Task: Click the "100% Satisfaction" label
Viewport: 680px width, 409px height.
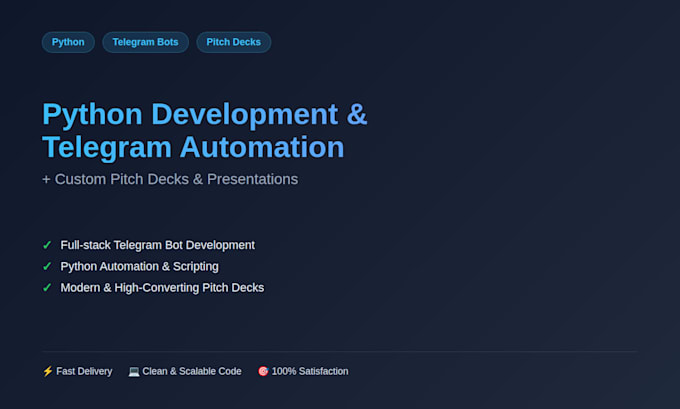Action: (x=310, y=371)
